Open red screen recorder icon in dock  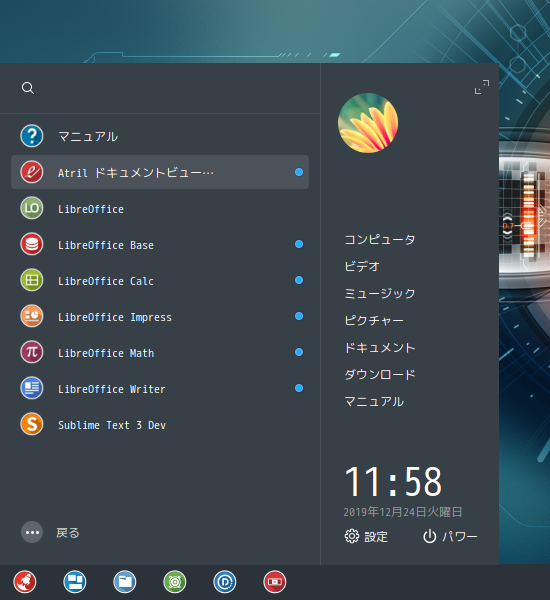pyautogui.click(x=275, y=582)
